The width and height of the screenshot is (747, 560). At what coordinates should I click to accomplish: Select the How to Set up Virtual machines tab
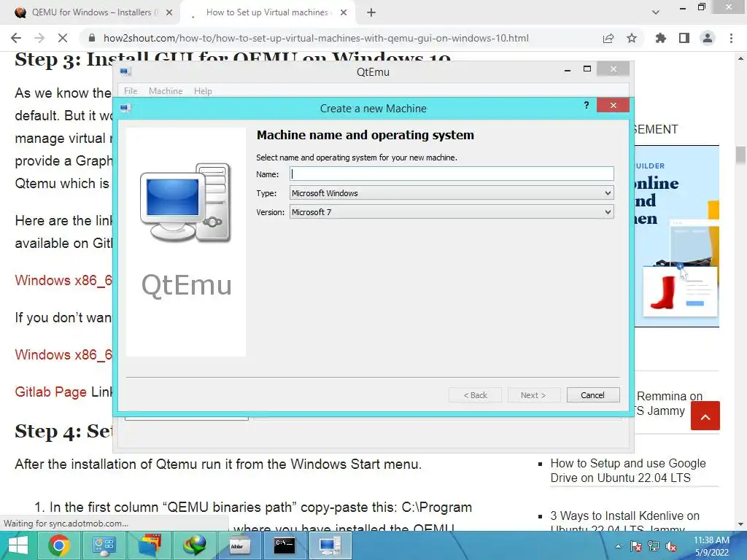pyautogui.click(x=267, y=12)
